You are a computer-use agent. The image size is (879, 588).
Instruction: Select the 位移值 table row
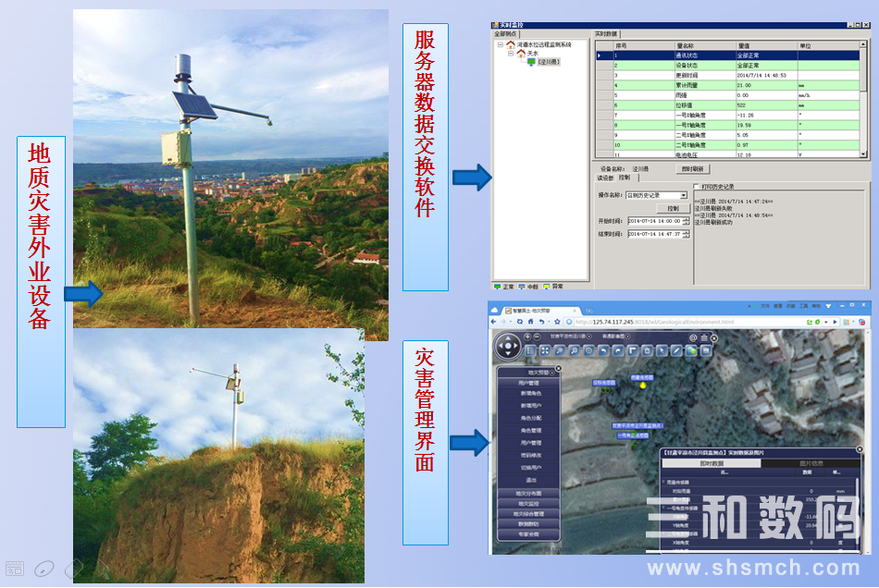(x=727, y=105)
